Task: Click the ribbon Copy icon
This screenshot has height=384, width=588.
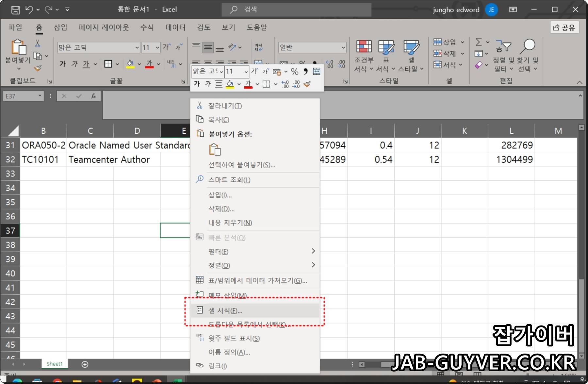Action: point(38,56)
